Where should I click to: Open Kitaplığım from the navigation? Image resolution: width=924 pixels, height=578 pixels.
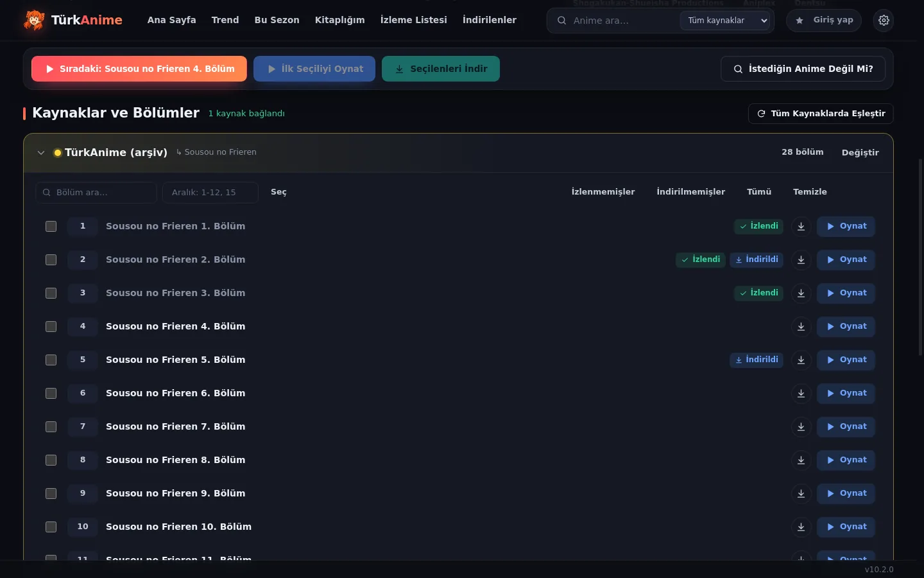click(x=339, y=20)
